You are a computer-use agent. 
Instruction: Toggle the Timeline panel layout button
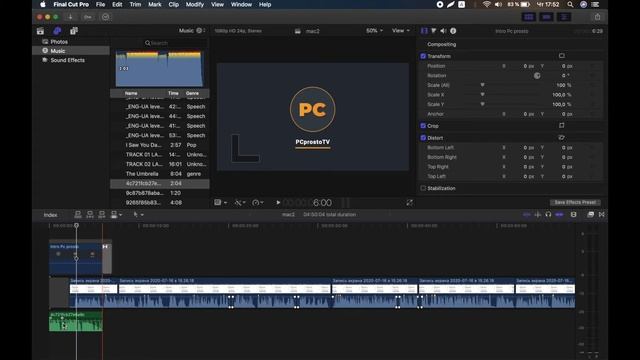coord(547,17)
